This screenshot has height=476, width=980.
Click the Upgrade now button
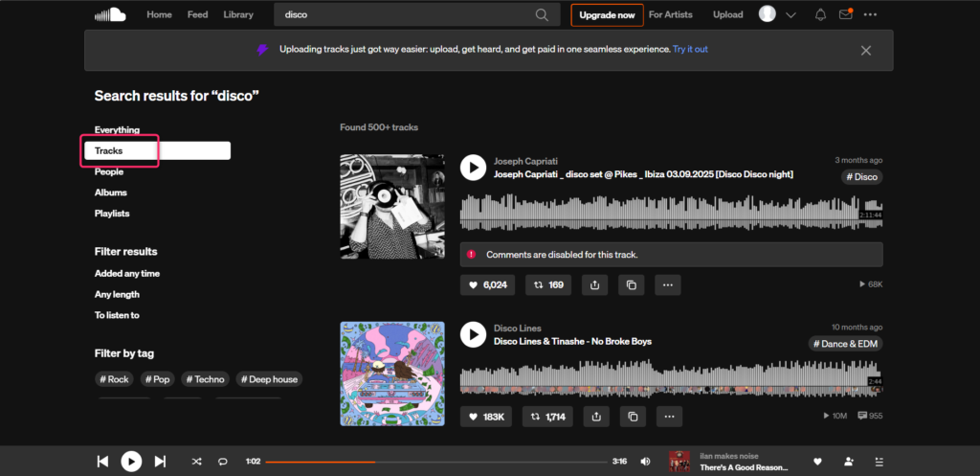pyautogui.click(x=607, y=15)
